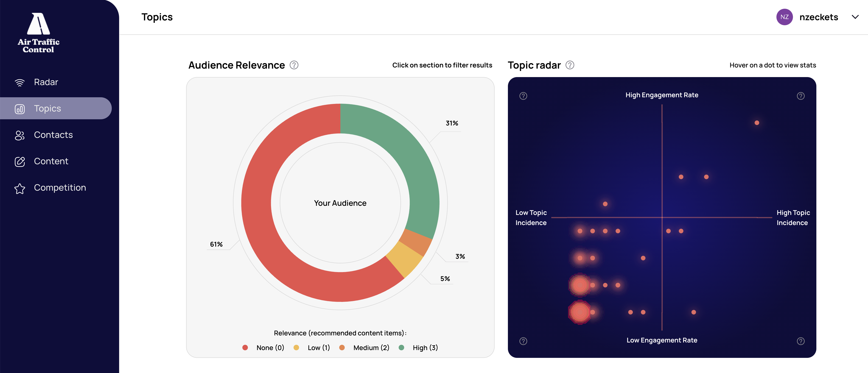Viewport: 868px width, 373px height.
Task: Select the top-right dot in Topic radar
Action: pyautogui.click(x=756, y=123)
